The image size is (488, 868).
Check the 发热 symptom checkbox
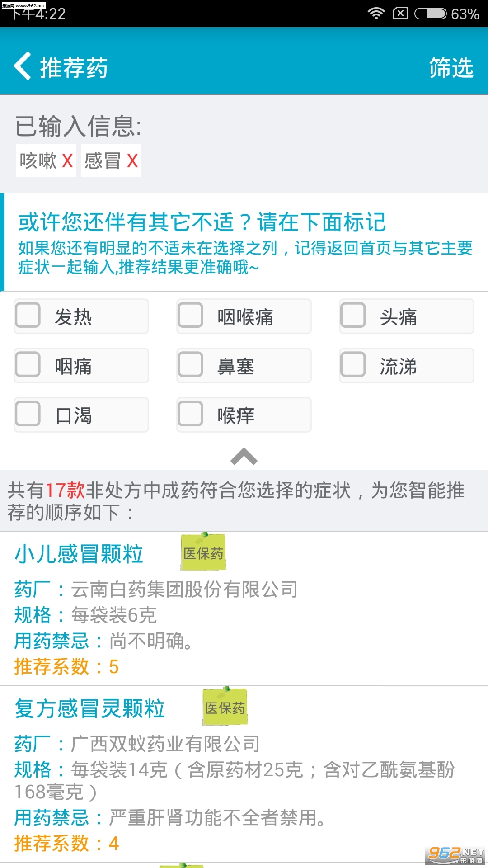(28, 315)
